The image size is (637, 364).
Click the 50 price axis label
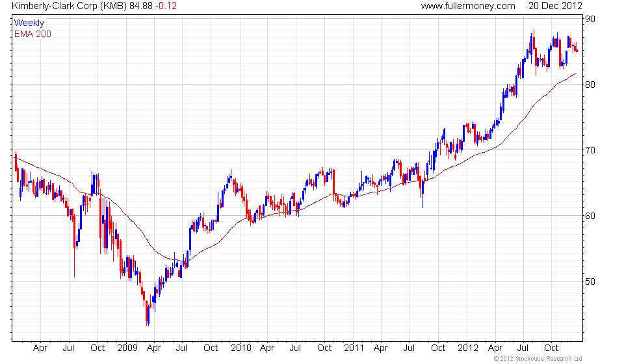[590, 281]
